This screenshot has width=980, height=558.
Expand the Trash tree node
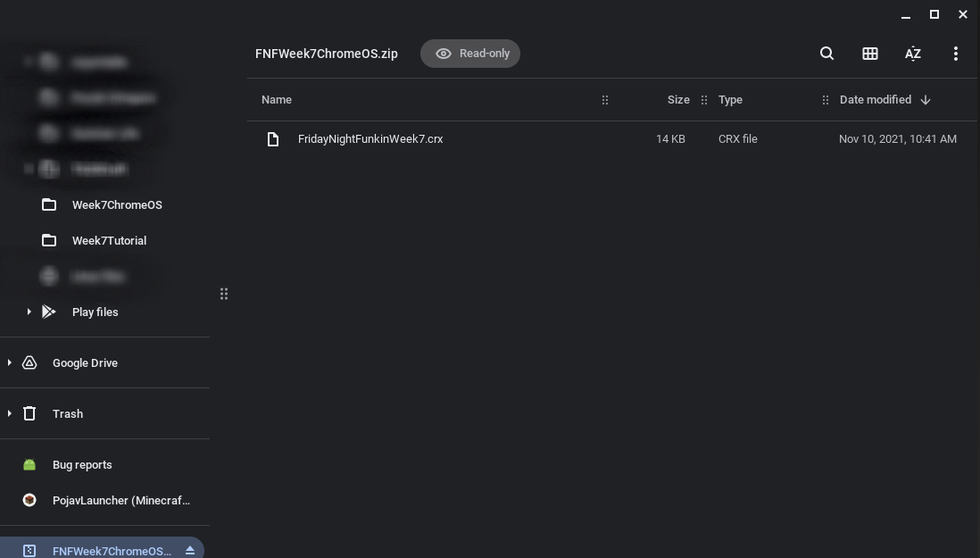pyautogui.click(x=10, y=413)
